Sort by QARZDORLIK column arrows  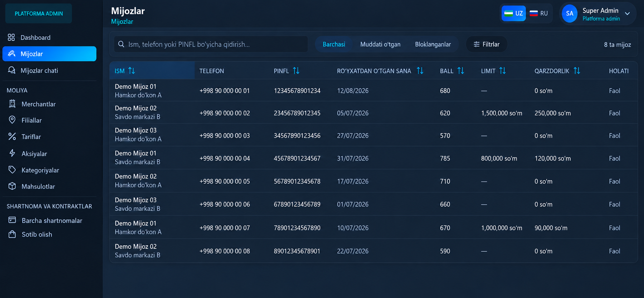coord(577,71)
